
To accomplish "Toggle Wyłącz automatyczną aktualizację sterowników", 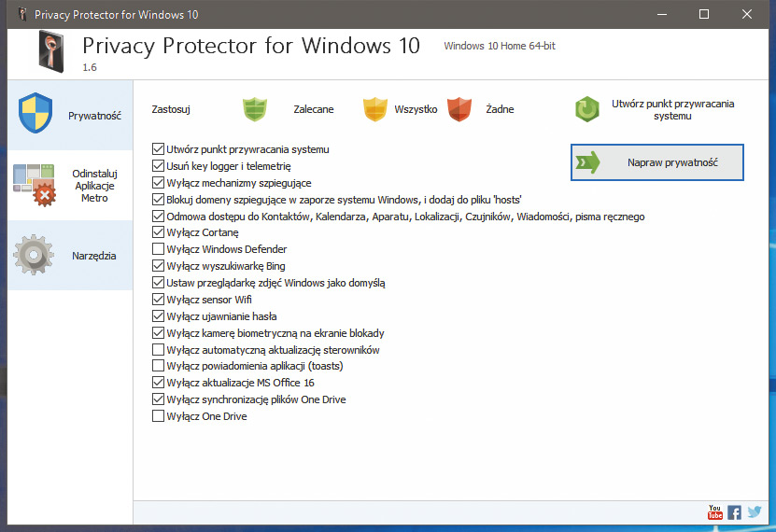I will point(158,350).
